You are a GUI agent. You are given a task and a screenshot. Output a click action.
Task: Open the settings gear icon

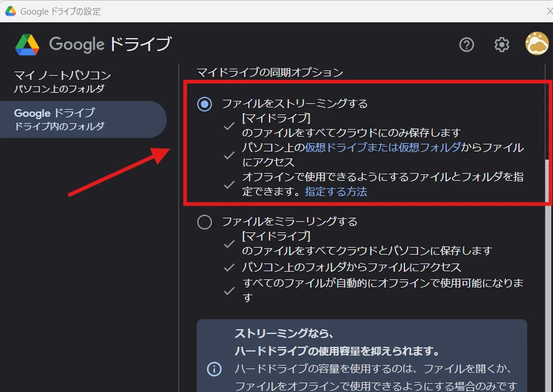[501, 45]
